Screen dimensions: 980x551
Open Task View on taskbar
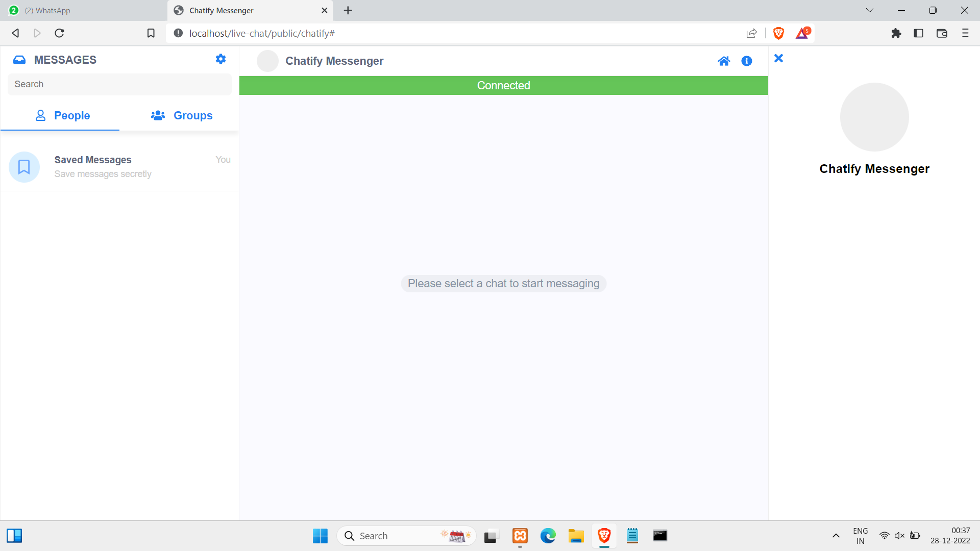491,536
